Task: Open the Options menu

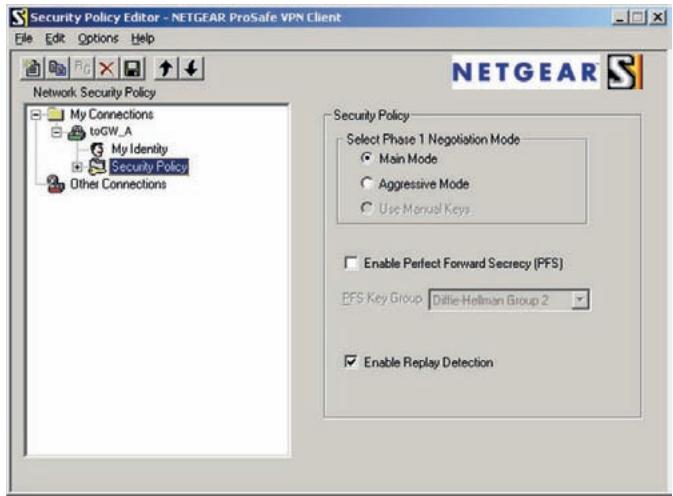Action: (98, 39)
